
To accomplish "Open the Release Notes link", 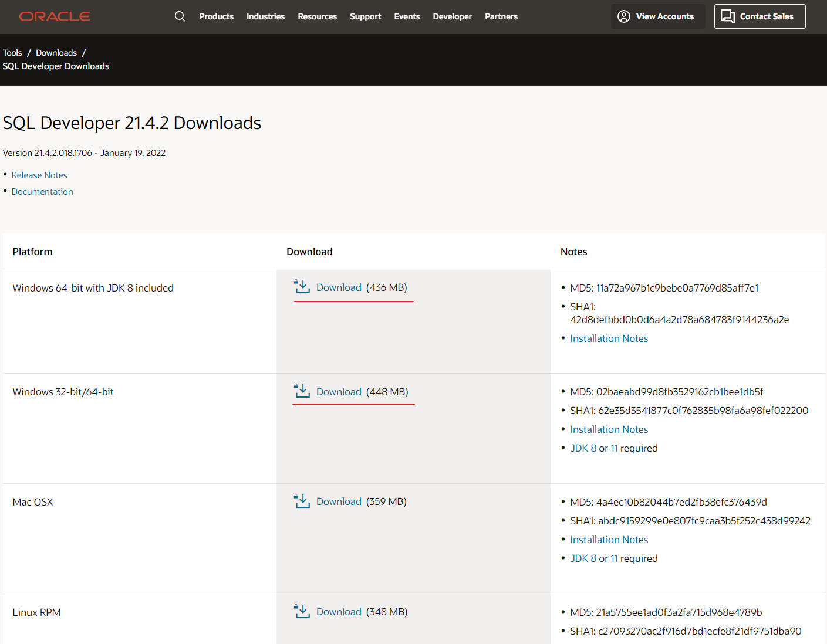I will pos(39,175).
